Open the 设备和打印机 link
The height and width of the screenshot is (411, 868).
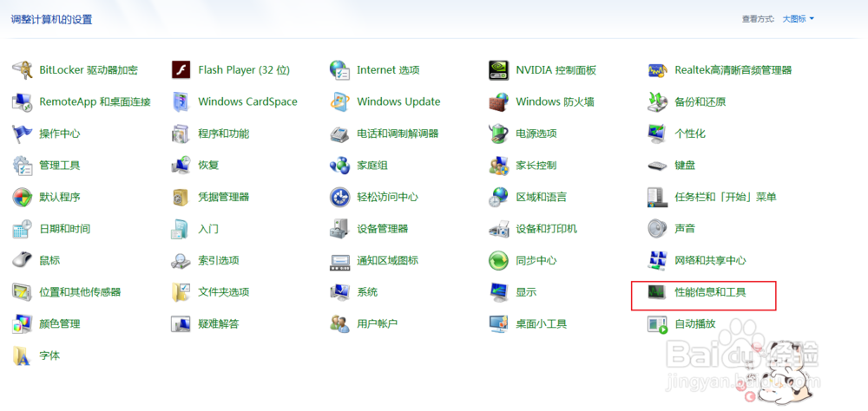546,228
